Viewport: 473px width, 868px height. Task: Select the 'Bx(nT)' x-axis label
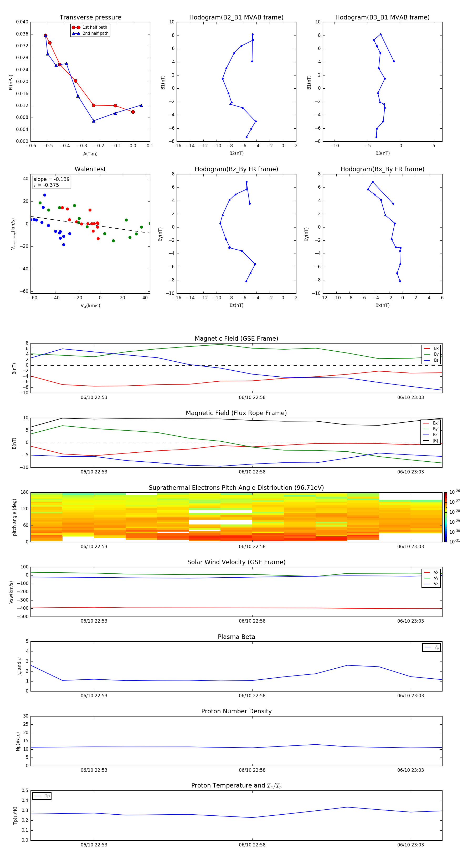(x=382, y=305)
